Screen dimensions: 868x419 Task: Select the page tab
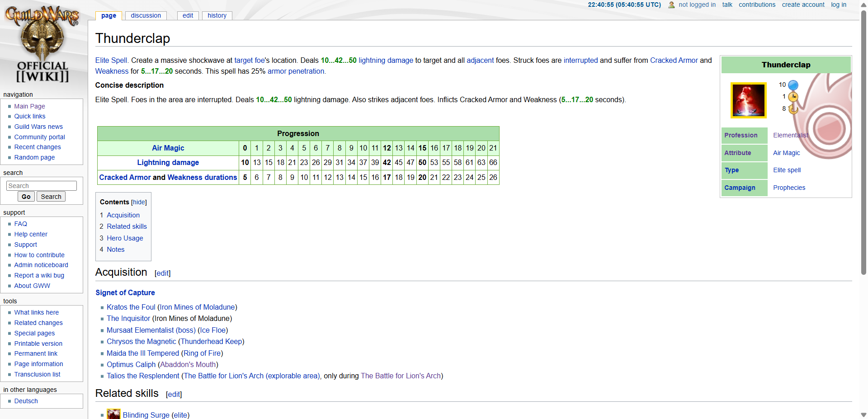point(108,15)
